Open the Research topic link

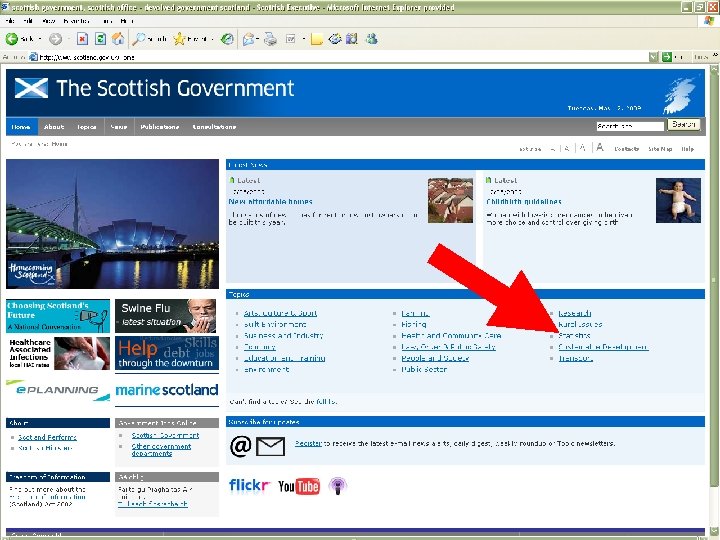[574, 313]
